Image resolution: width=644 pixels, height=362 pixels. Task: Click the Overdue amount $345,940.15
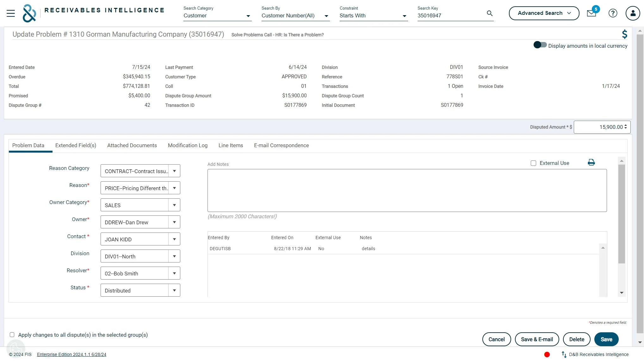(136, 77)
